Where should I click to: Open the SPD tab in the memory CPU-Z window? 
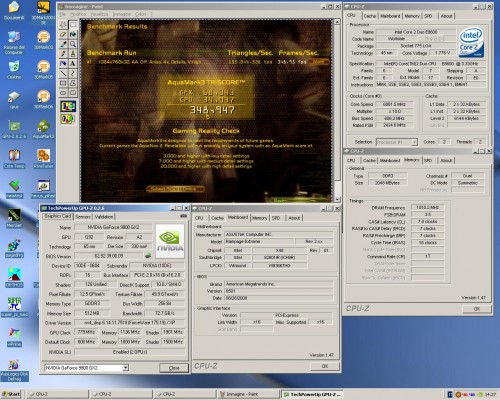428,161
